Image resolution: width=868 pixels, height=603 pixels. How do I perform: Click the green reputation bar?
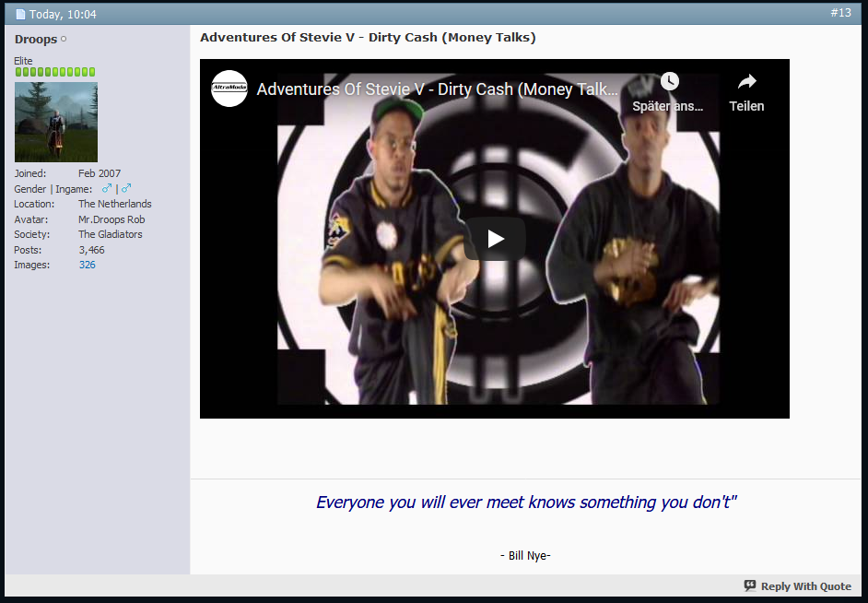pos(55,72)
